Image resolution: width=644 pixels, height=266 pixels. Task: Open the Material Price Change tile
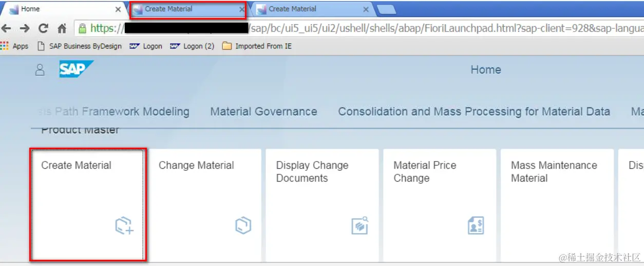tap(440, 205)
